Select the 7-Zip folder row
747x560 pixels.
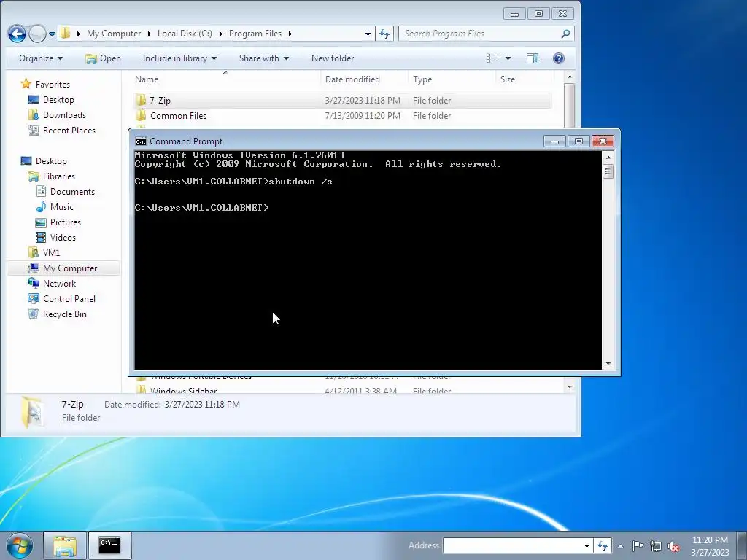click(x=342, y=101)
